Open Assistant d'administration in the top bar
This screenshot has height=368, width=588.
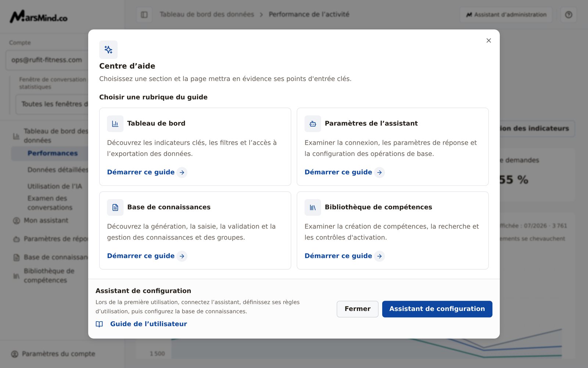(x=506, y=15)
